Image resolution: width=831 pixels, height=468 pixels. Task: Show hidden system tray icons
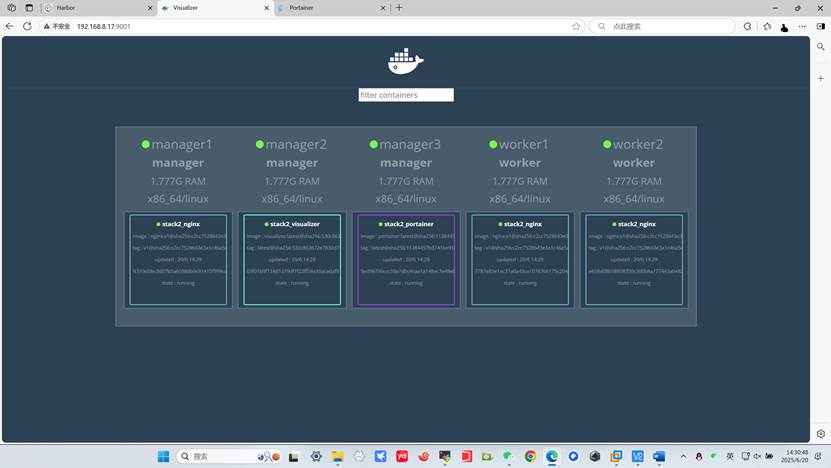click(x=683, y=456)
